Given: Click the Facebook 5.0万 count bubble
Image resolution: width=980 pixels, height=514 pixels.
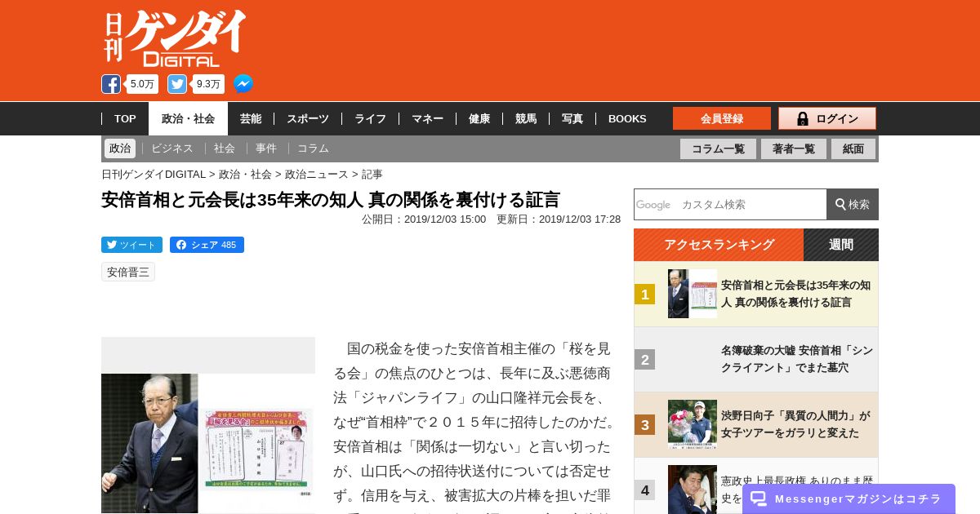Looking at the screenshot, I should 142,84.
